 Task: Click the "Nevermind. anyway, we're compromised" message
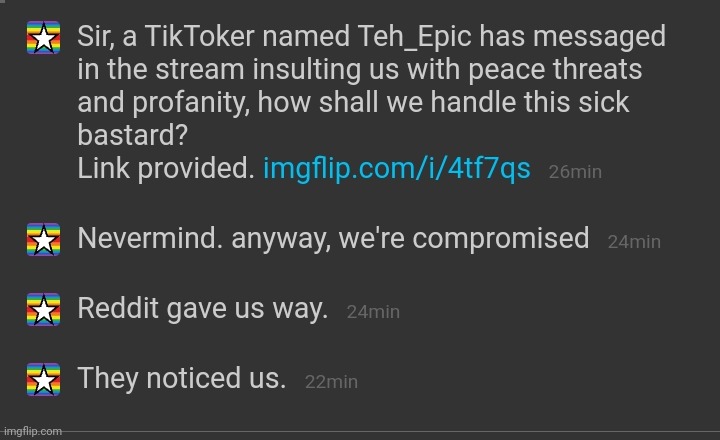pyautogui.click(x=333, y=238)
